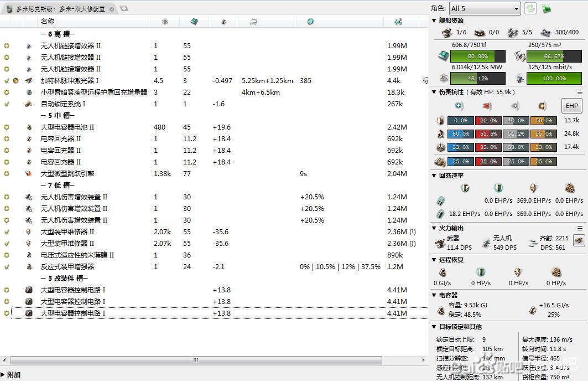Click the refresh character skills icon
This screenshot has height=381, width=588.
tap(530, 8)
